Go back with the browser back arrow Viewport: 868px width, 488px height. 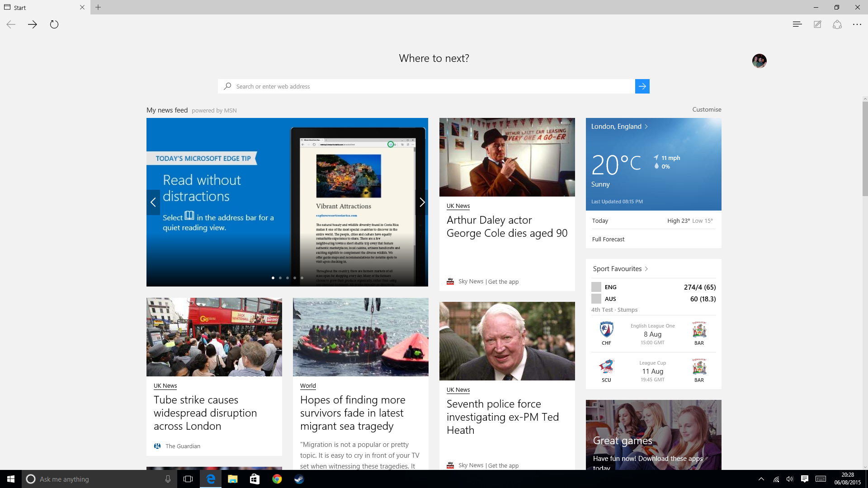click(x=11, y=24)
